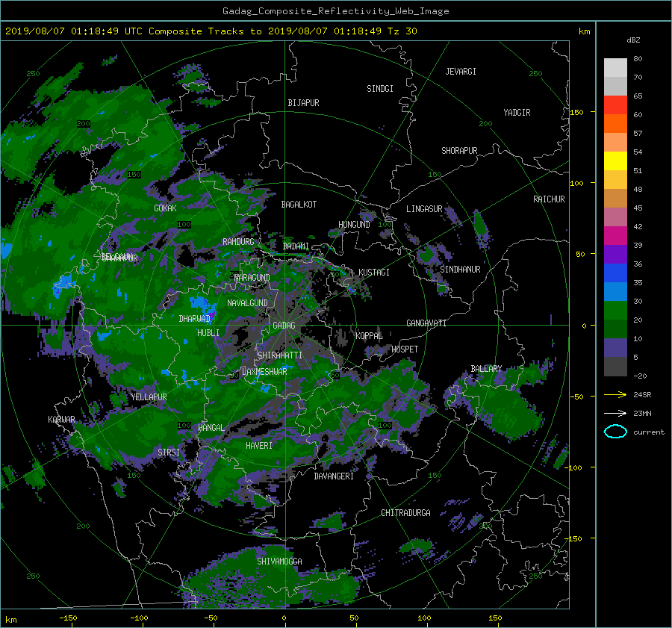This screenshot has width=672, height=628.
Task: Click the SINDGI city label
Action: click(x=380, y=89)
